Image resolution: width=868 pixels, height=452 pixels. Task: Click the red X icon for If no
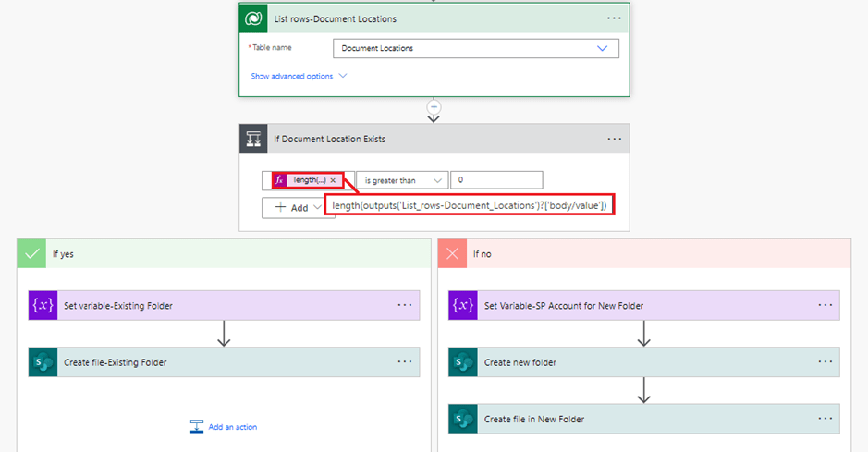[452, 252]
